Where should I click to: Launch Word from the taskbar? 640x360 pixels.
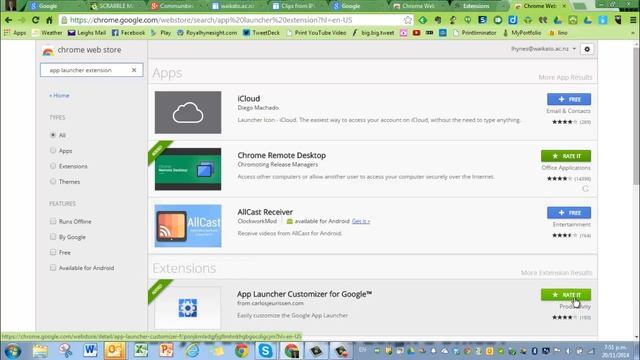tap(90, 351)
